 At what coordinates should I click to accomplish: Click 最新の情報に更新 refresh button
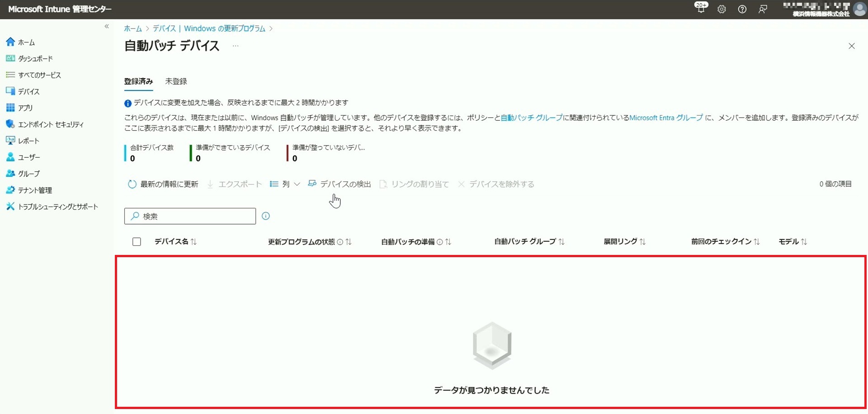point(163,184)
